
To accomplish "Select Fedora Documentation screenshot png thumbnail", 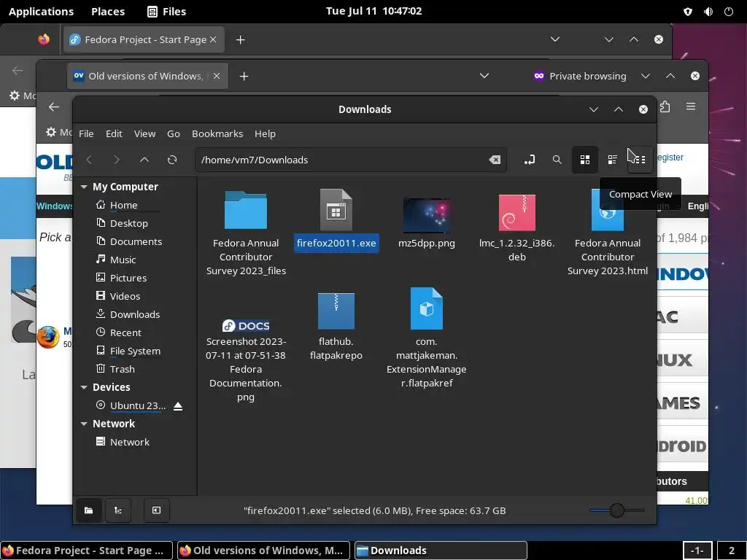I will click(246, 326).
